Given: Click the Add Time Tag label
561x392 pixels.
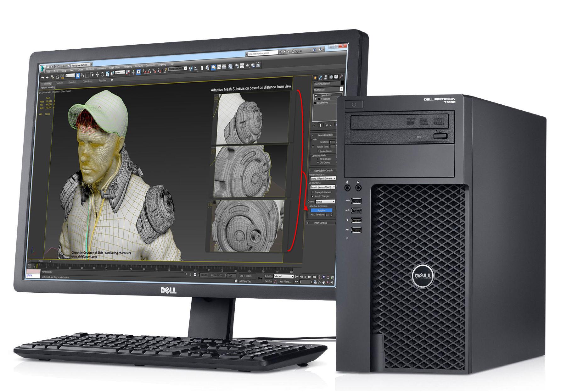Looking at the screenshot, I should pyautogui.click(x=245, y=281).
